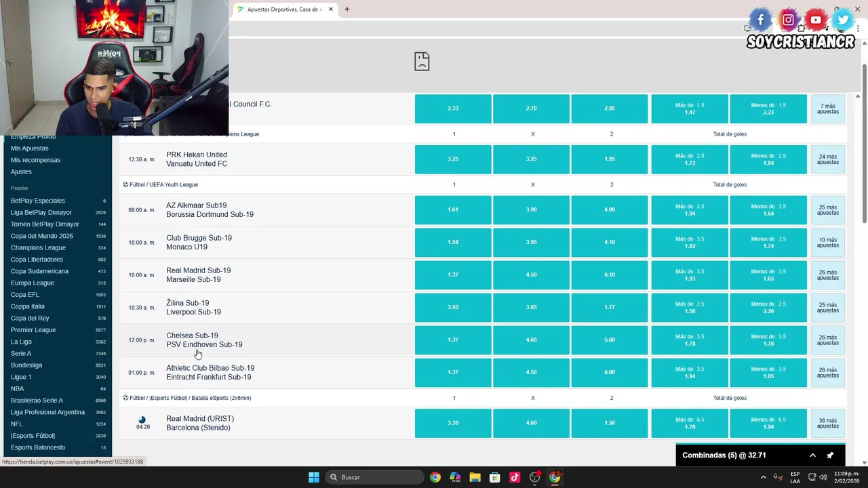
Task: Pin the Combinadas bet slip
Action: 830,455
